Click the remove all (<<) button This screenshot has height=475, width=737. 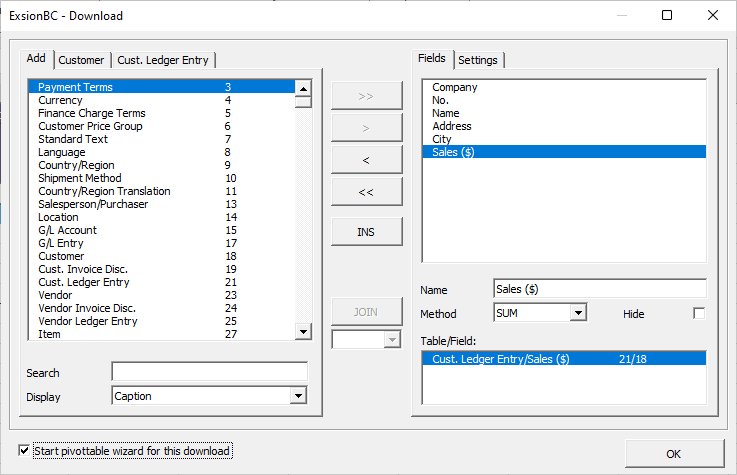pos(367,192)
